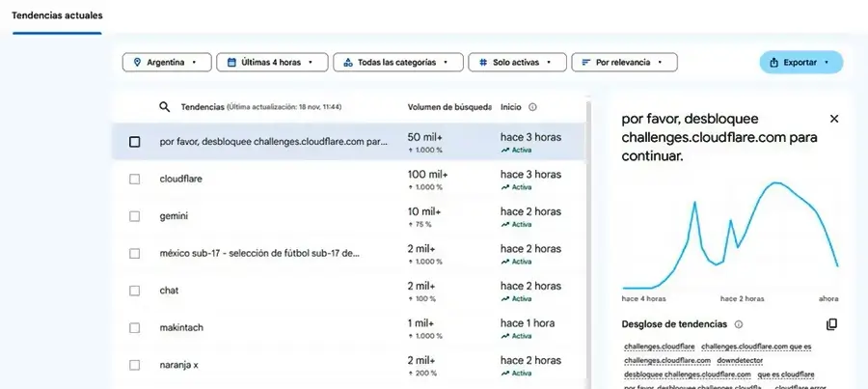
Task: Click the desbloquee challenges.cloudflare.com tag
Action: 688,375
